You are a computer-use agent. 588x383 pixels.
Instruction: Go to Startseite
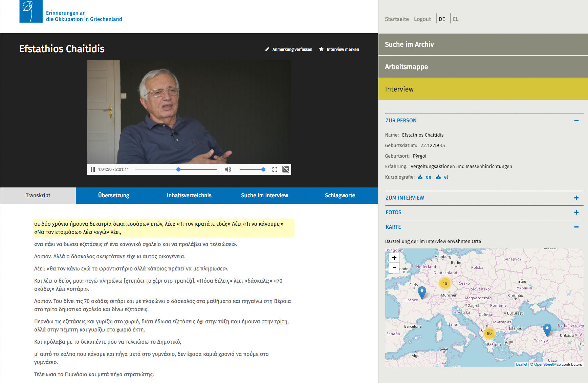(397, 19)
